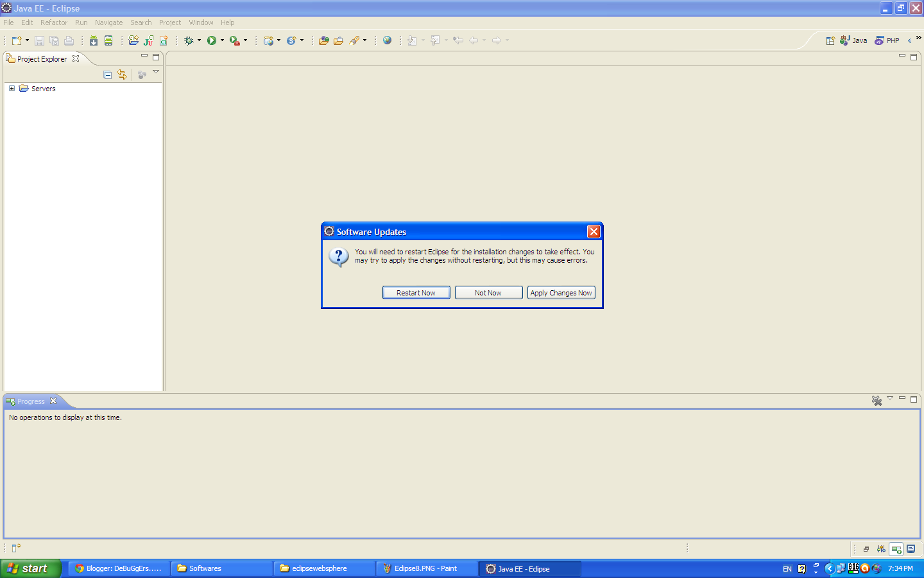Click the Forward navigation arrow

pyautogui.click(x=496, y=40)
